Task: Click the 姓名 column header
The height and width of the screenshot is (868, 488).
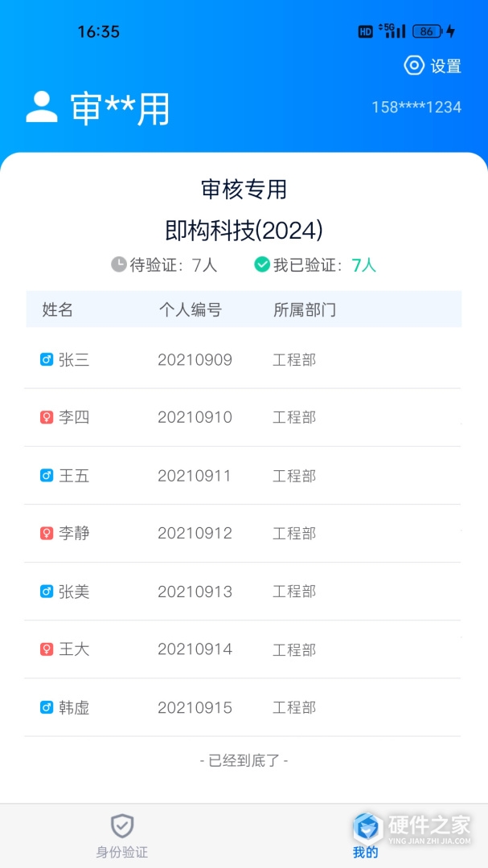Action: pyautogui.click(x=58, y=310)
